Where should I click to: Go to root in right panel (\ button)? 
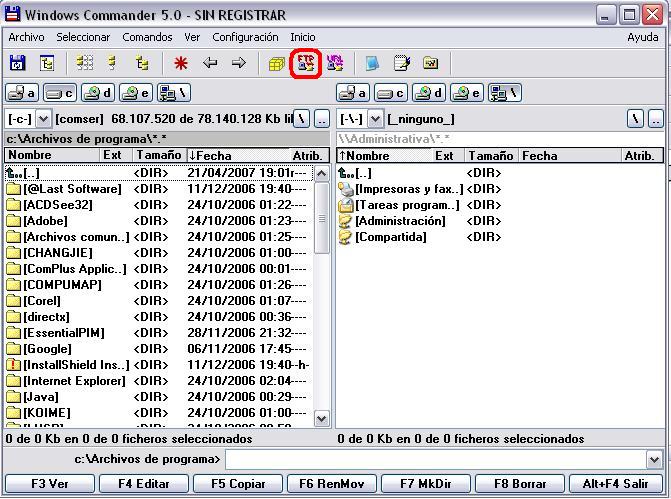tap(635, 119)
